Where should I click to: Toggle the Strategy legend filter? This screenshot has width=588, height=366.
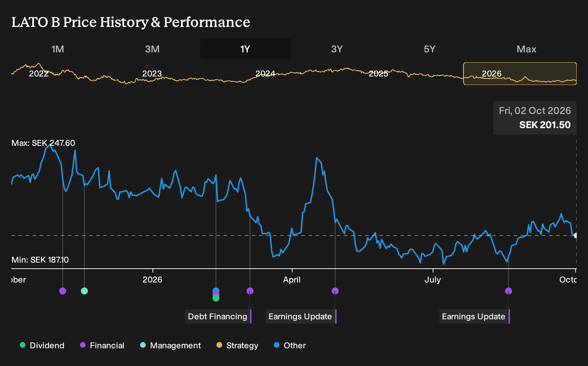(237, 345)
